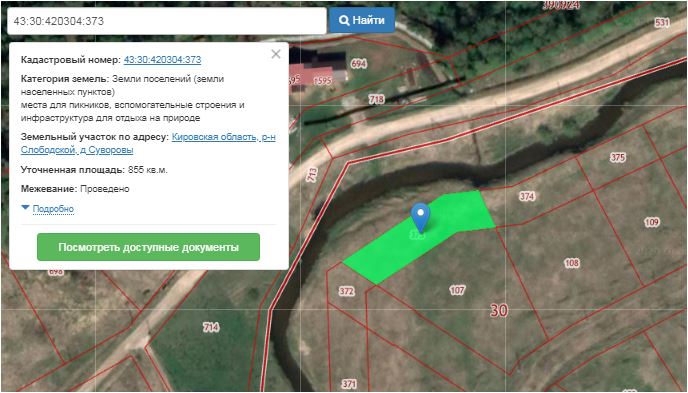The width and height of the screenshot is (688, 393).
Task: Select parcel 375 on the map
Action: (x=617, y=157)
